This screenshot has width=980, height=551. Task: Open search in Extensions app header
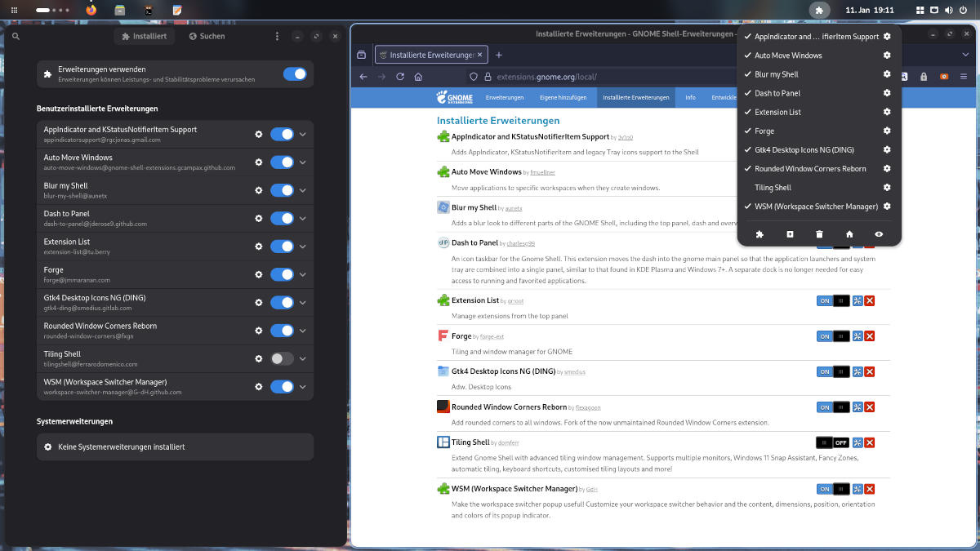click(16, 36)
